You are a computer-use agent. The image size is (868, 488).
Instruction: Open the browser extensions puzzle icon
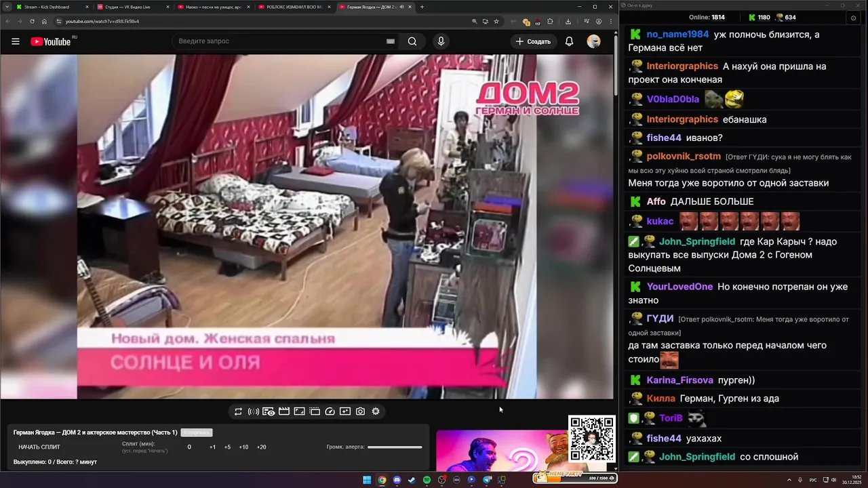tap(550, 22)
